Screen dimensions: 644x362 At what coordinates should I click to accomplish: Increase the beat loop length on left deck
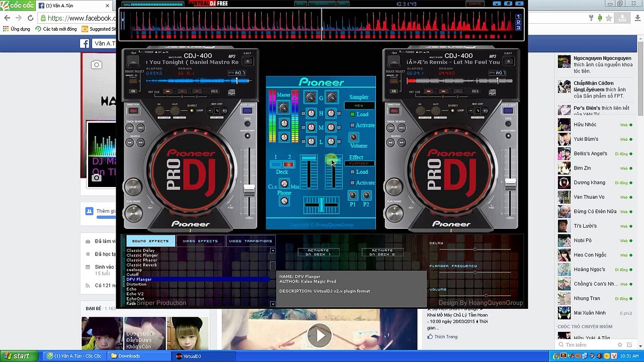coord(224,111)
